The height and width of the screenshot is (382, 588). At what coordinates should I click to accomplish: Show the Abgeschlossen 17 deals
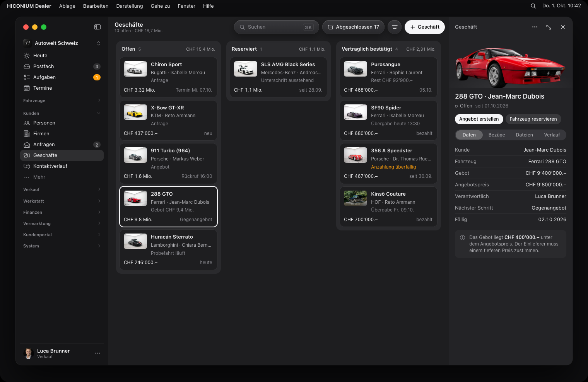point(354,27)
